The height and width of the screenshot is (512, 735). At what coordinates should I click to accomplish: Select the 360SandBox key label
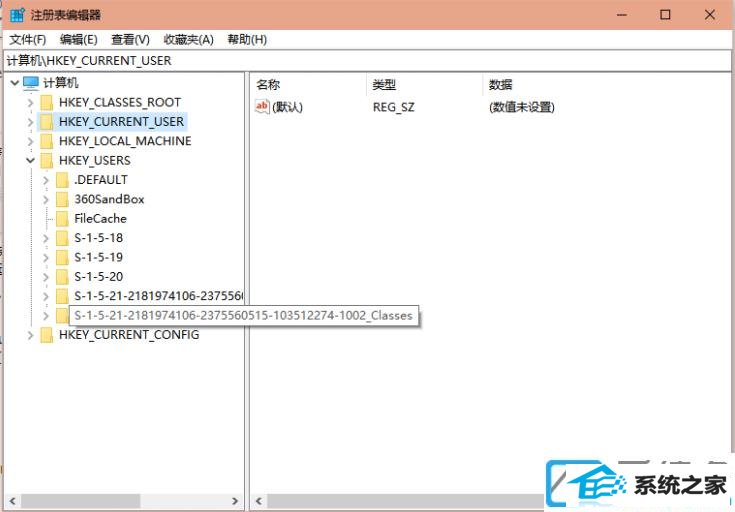coord(109,199)
